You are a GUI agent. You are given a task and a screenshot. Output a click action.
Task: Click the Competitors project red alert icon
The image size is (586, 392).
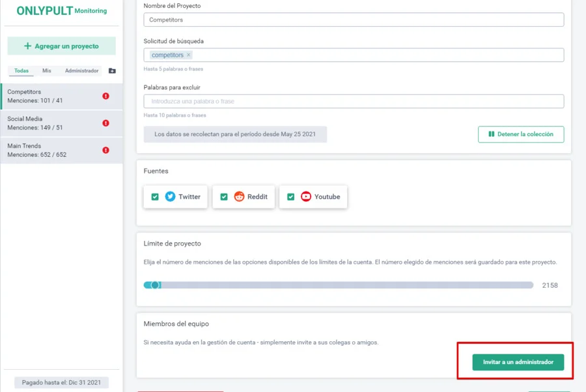(105, 96)
